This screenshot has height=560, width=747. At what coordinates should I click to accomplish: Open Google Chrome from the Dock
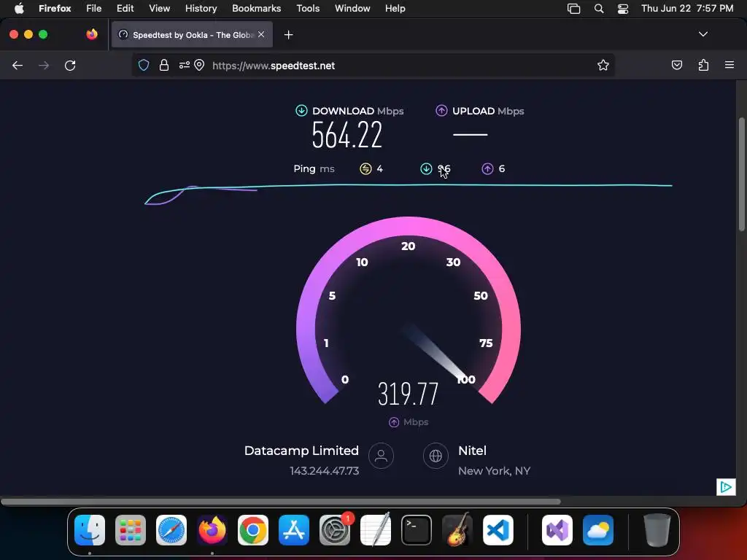click(253, 530)
